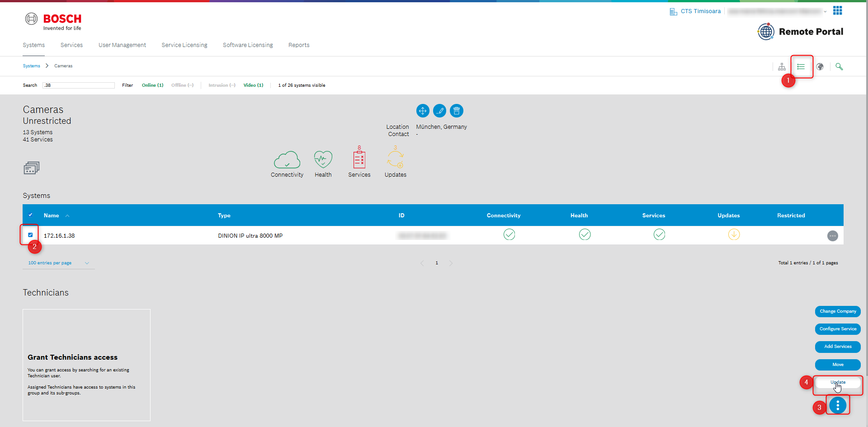Open the app grid launcher icon

(837, 10)
